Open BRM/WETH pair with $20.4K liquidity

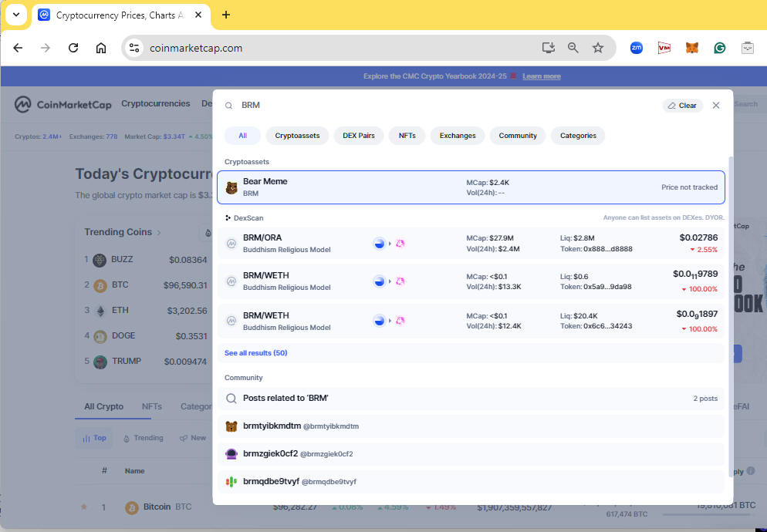[x=471, y=322]
